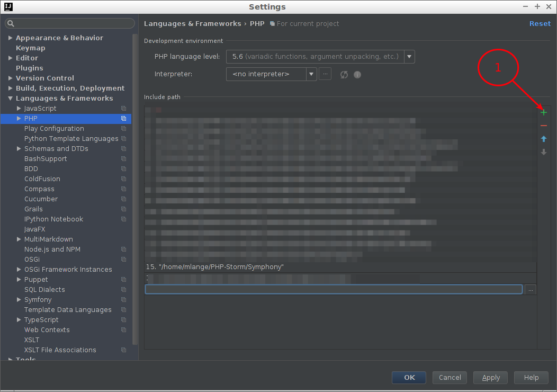Click the project icon beside Puppet

coord(123,279)
